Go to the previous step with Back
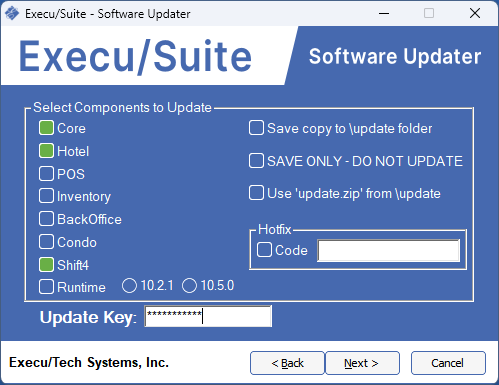The height and width of the screenshot is (385, 499). click(x=287, y=363)
